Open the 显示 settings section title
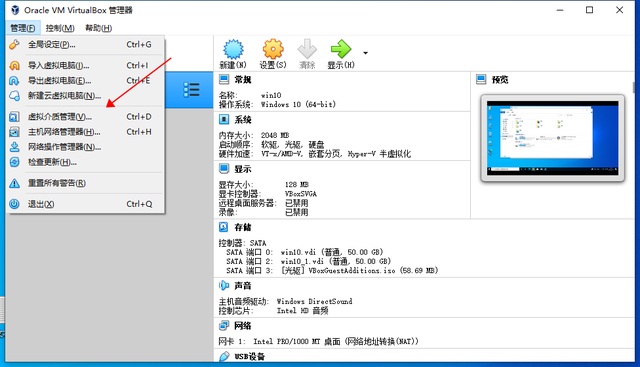The width and height of the screenshot is (640, 367). coord(243,169)
